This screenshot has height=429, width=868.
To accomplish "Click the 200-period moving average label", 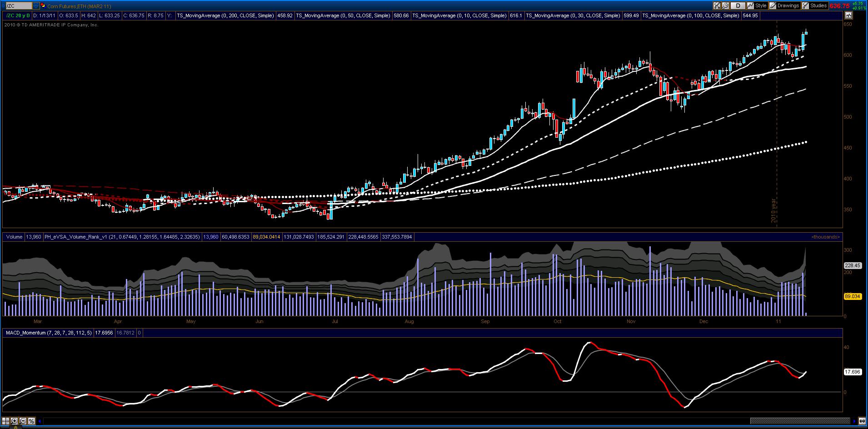I will click(225, 15).
